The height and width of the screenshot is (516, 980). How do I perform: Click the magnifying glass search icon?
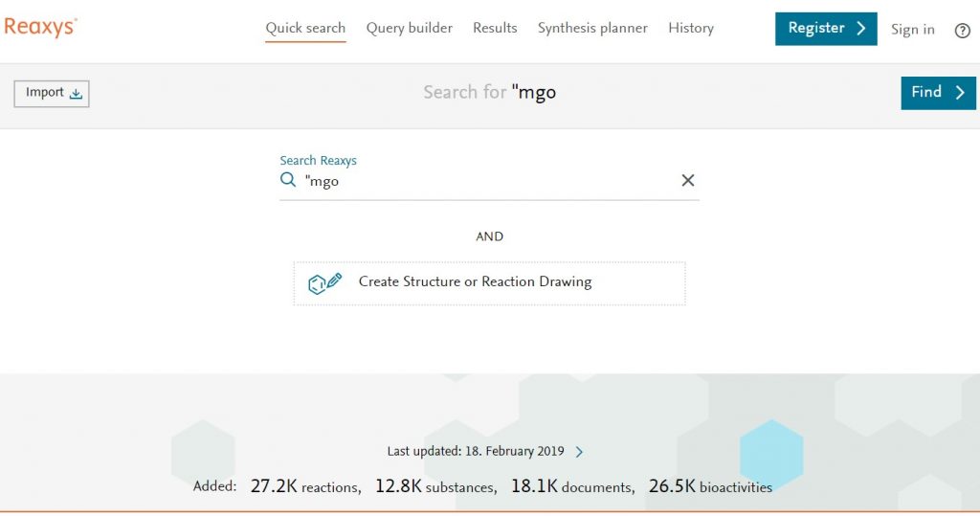pyautogui.click(x=287, y=180)
